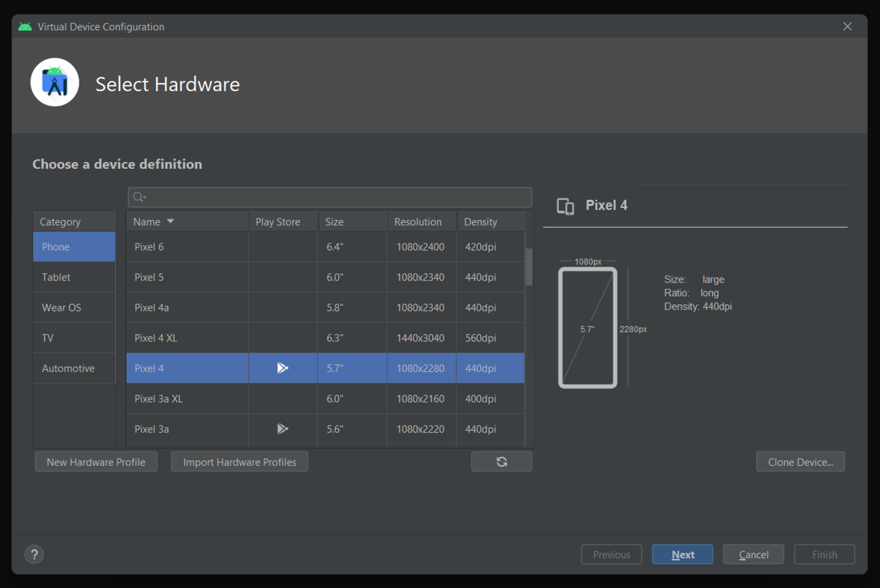880x588 pixels.
Task: Click the Cancel button
Action: pos(754,554)
